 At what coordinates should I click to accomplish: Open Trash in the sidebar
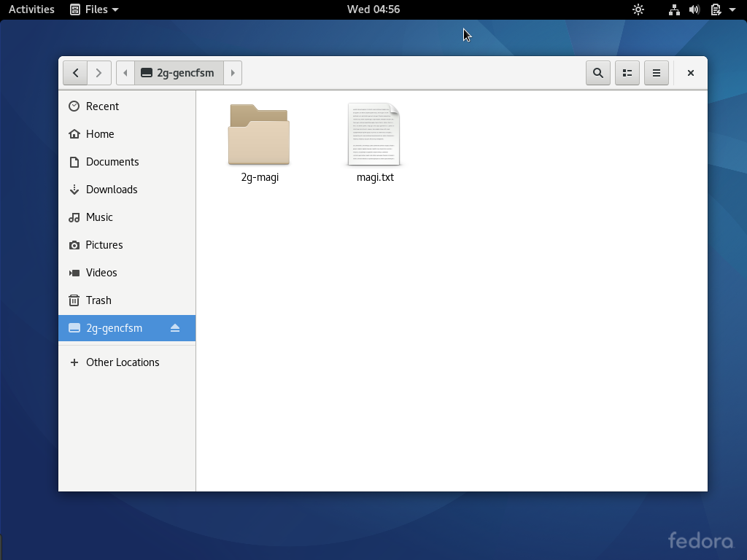(127, 300)
